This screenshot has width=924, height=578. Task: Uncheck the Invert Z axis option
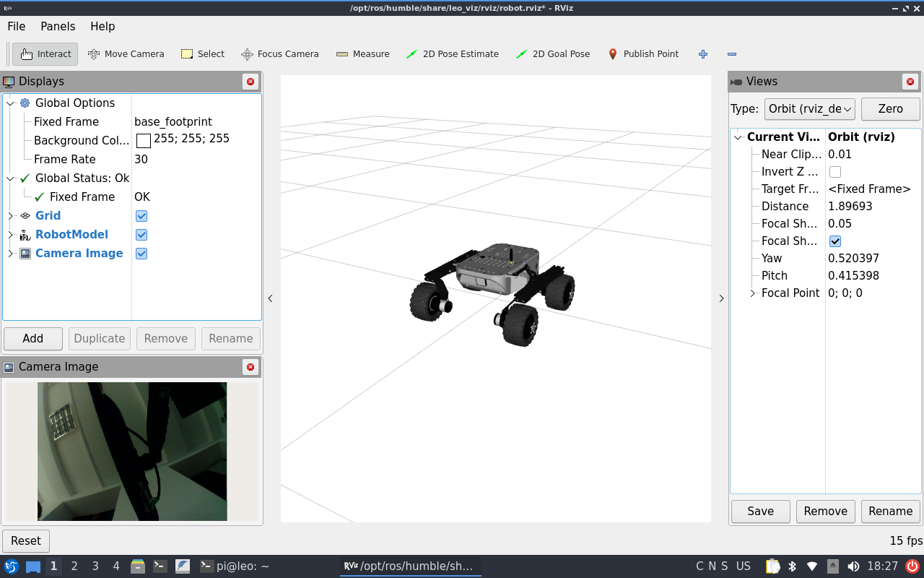coord(834,171)
